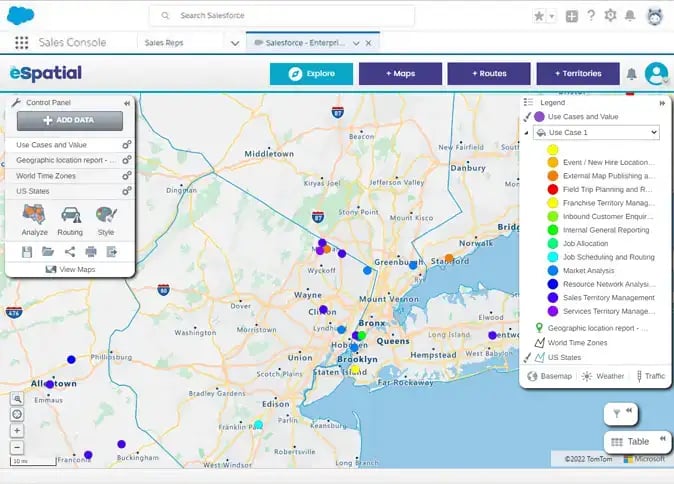
Task: Open the Style tool
Action: (x=106, y=220)
